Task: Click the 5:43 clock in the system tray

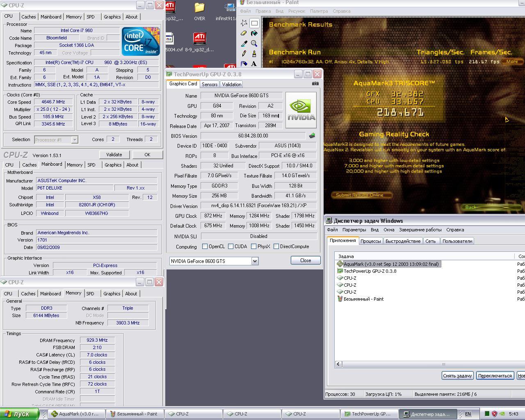Action: coord(513,414)
